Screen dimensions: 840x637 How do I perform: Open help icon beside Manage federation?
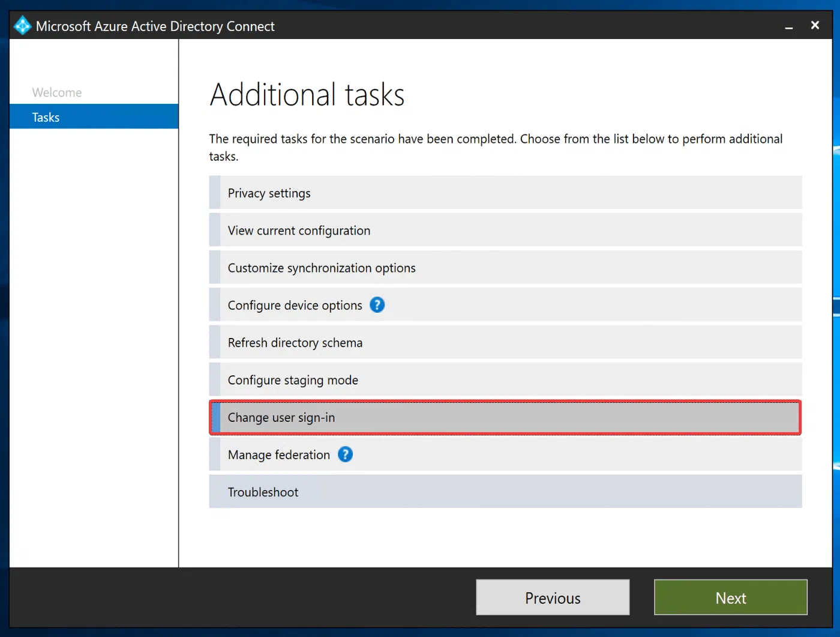[x=345, y=454]
